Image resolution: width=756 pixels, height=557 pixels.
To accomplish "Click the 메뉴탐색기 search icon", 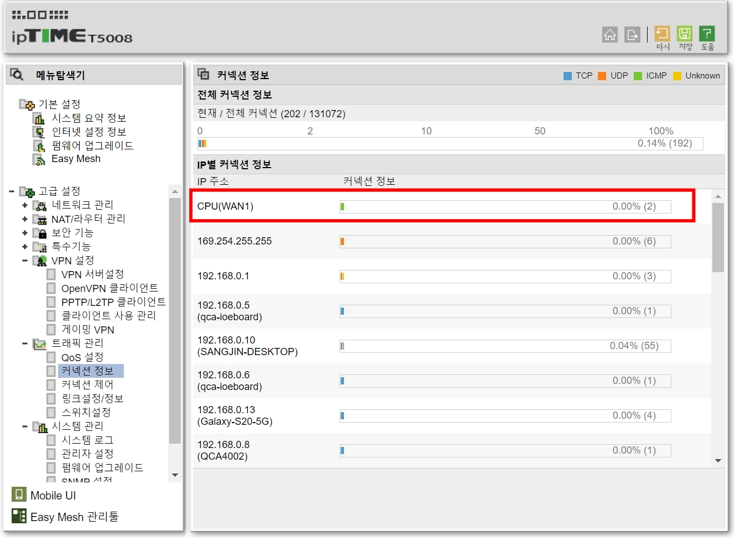I will pyautogui.click(x=17, y=75).
